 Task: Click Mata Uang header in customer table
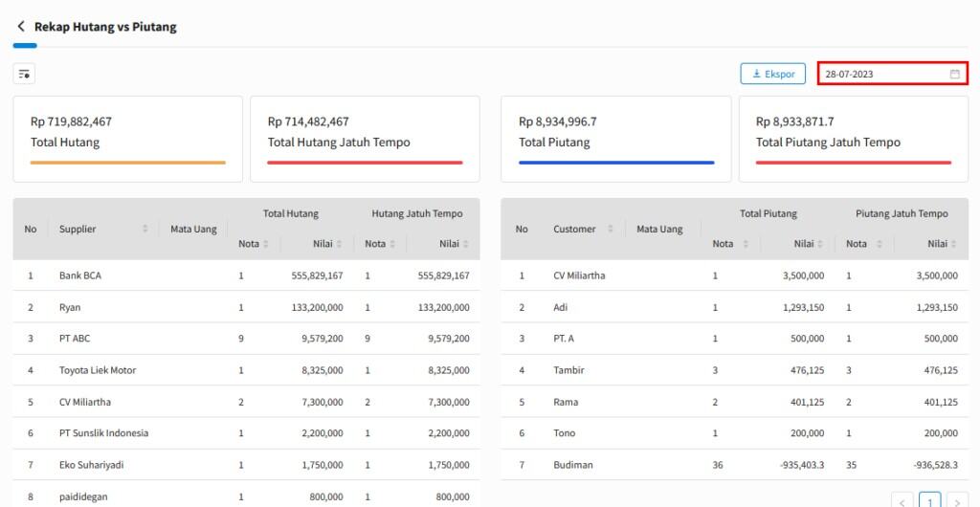[660, 230]
